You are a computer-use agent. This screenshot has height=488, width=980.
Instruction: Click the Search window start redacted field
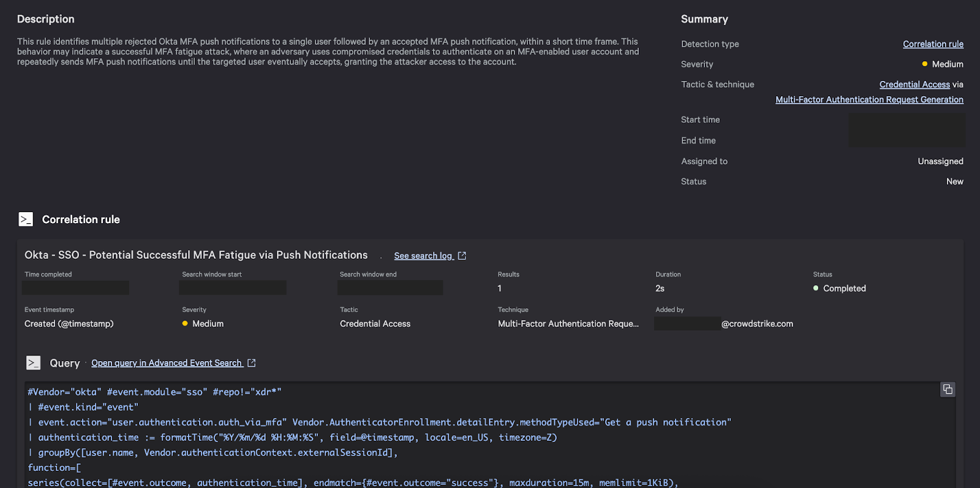pyautogui.click(x=233, y=288)
